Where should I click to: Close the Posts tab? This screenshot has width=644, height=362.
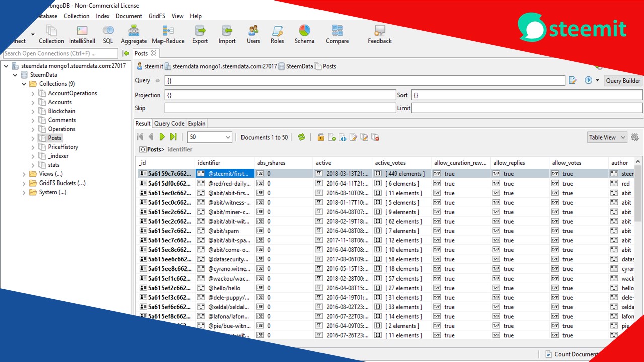(x=154, y=53)
